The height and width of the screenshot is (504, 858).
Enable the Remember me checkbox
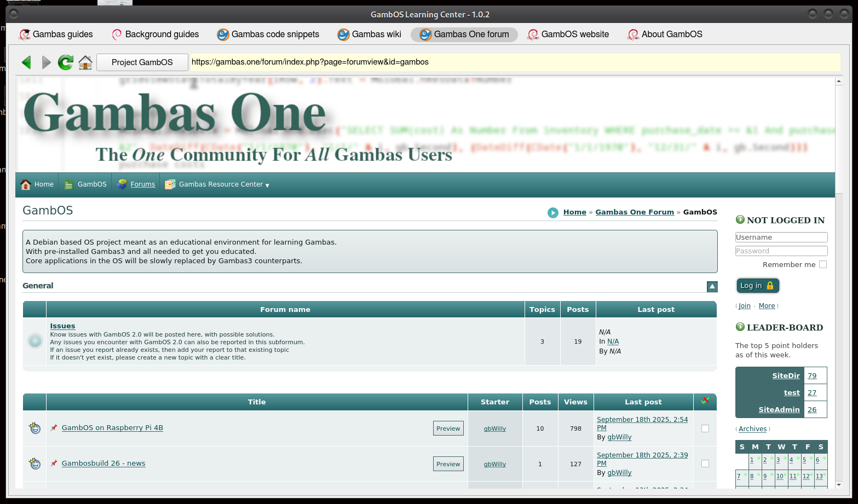coord(822,265)
